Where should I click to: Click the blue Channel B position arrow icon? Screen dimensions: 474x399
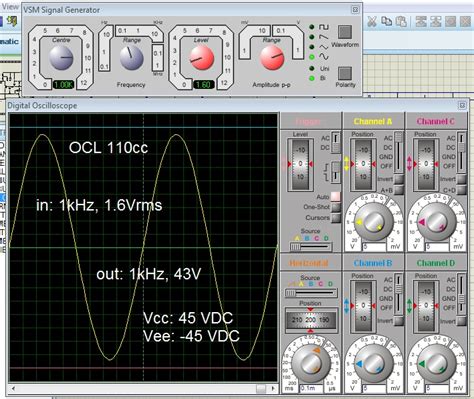[x=346, y=306]
